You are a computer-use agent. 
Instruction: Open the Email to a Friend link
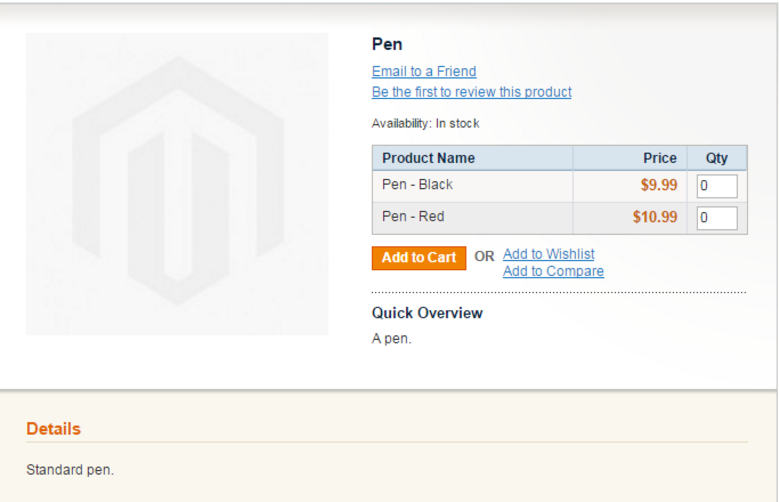tap(424, 72)
